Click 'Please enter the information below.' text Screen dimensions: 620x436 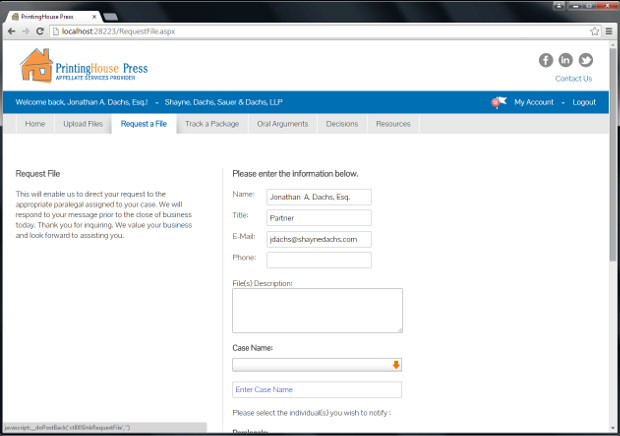click(x=295, y=174)
